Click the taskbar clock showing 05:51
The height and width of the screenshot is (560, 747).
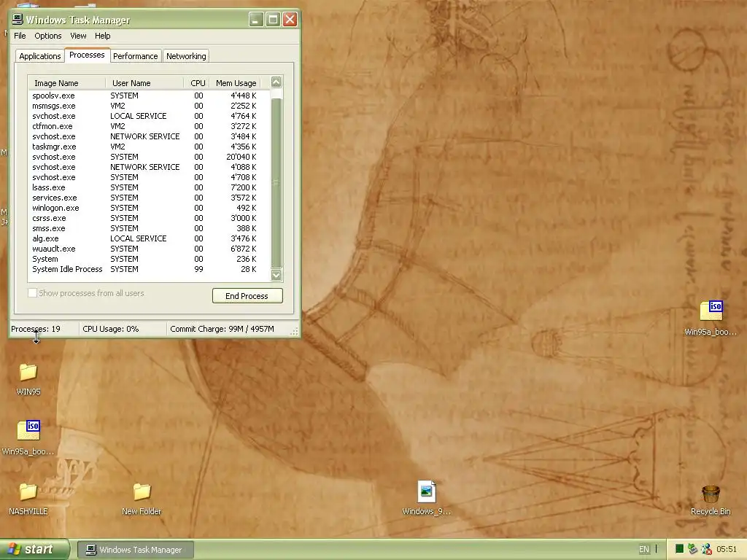coord(727,549)
